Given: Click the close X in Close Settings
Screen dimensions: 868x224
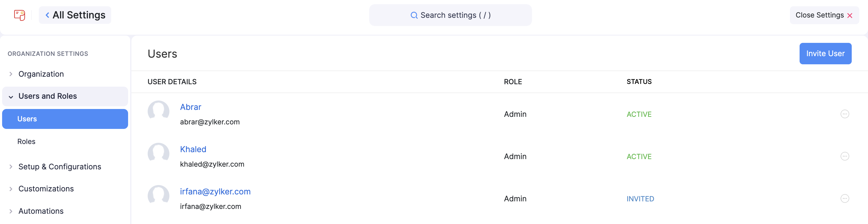Looking at the screenshot, I should [850, 15].
